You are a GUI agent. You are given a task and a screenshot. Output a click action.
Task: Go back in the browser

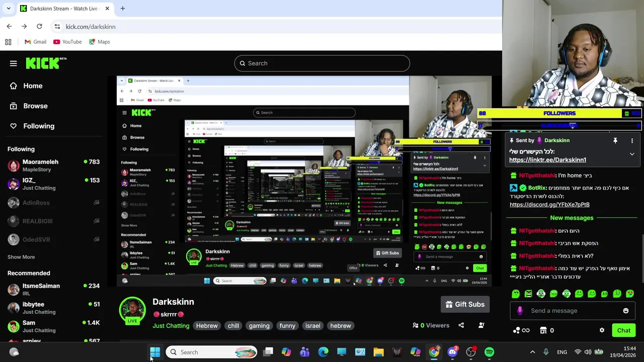click(9, 26)
